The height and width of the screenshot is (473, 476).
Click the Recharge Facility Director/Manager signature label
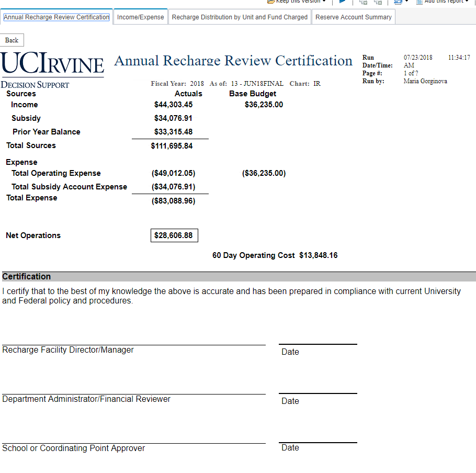click(x=67, y=350)
